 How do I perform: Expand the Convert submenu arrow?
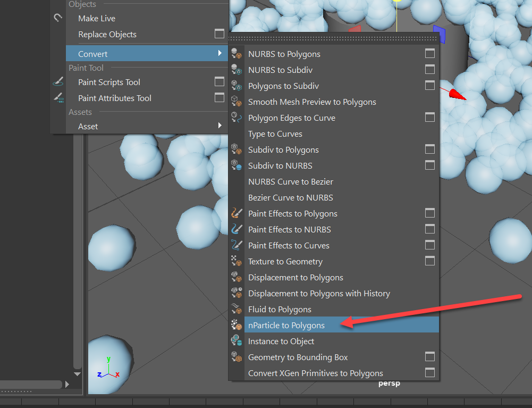[x=220, y=53]
